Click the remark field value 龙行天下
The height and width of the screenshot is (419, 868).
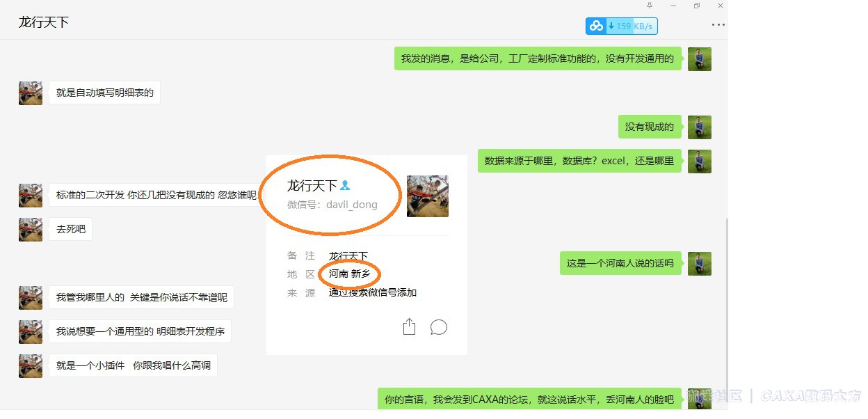pyautogui.click(x=348, y=256)
